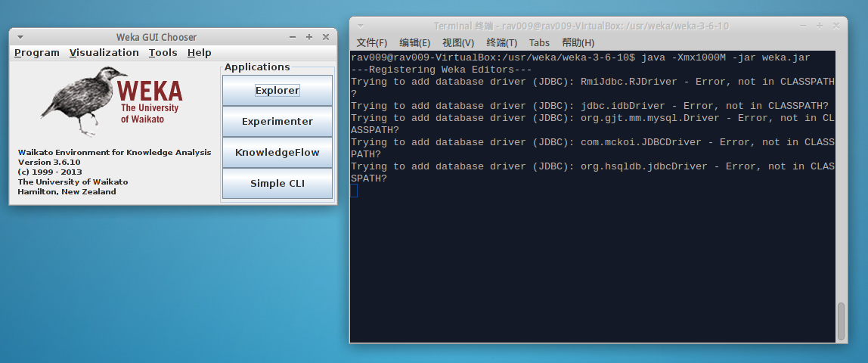Image resolution: width=868 pixels, height=363 pixels.
Task: Launch the Explorer application
Action: pos(277,90)
